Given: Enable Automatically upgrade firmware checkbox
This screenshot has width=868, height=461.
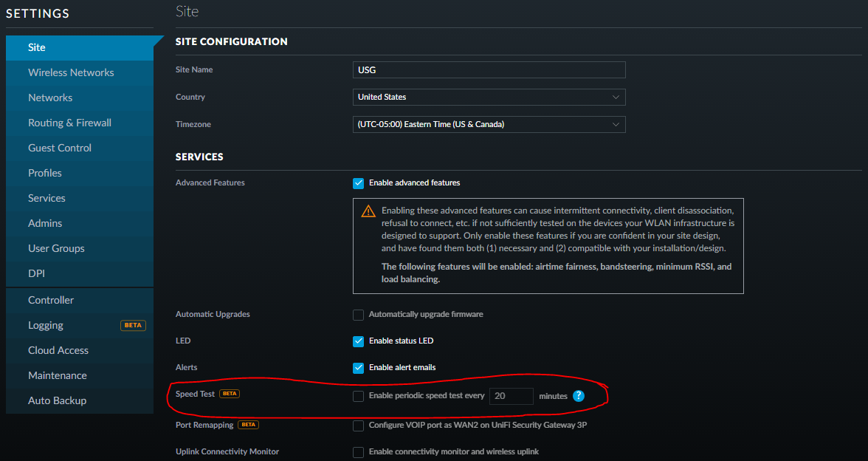Looking at the screenshot, I should point(359,315).
